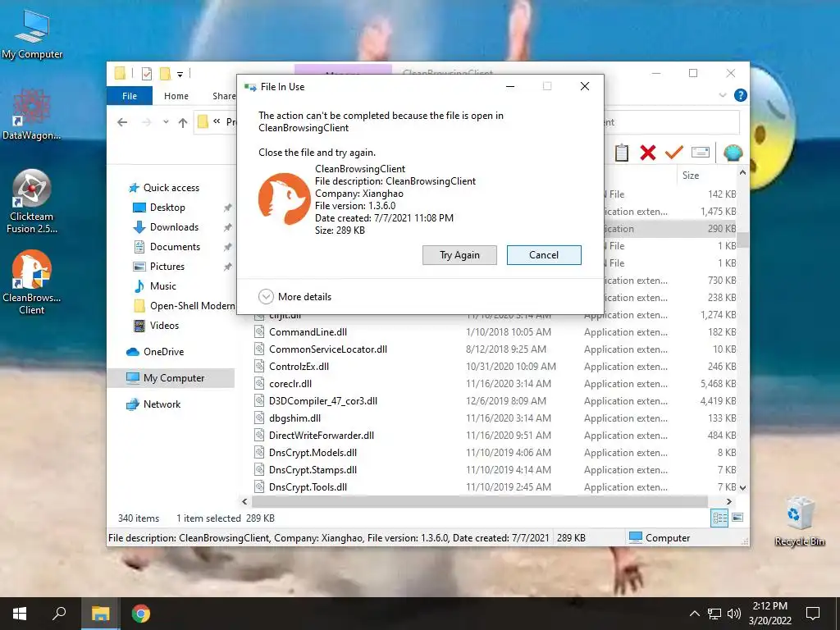This screenshot has width=840, height=630.
Task: Select the DnsCrypt.Models.dll file
Action: click(313, 453)
